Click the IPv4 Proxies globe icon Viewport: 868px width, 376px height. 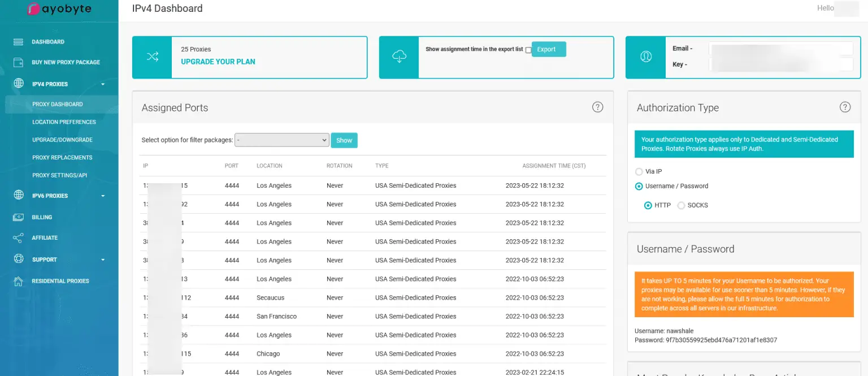18,84
